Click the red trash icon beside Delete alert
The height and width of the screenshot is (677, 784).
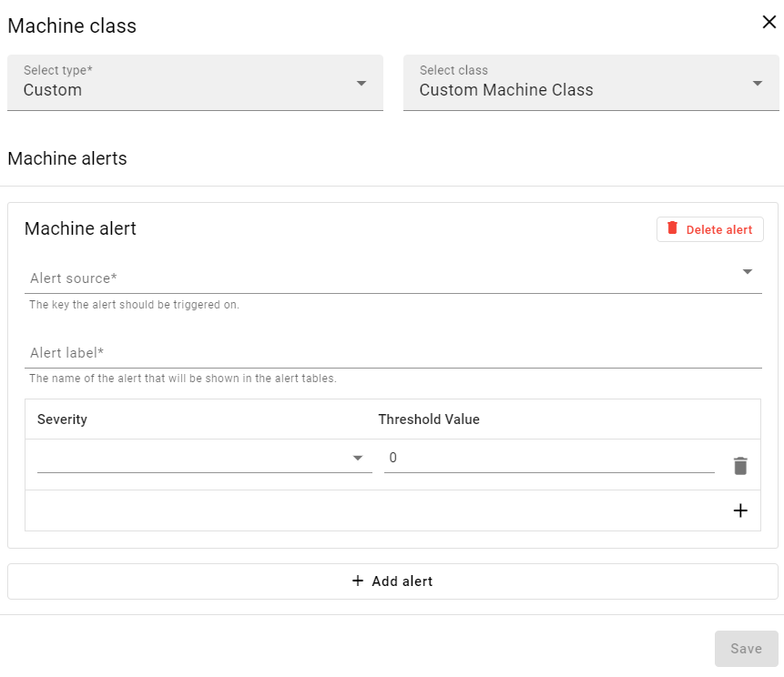(673, 228)
